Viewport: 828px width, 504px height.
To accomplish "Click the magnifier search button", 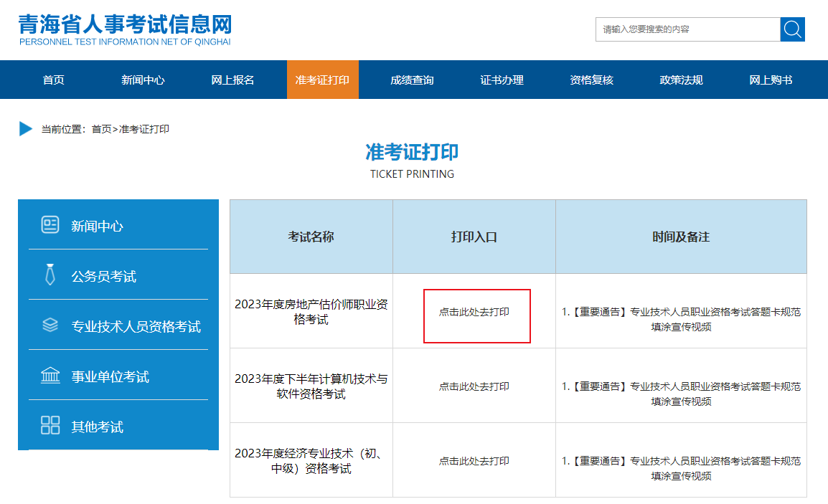I will 792,29.
